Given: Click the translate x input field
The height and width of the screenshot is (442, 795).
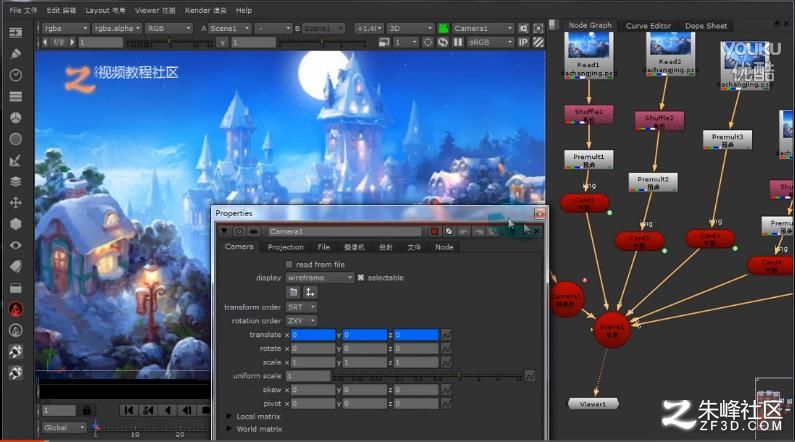Looking at the screenshot, I should click(x=313, y=335).
